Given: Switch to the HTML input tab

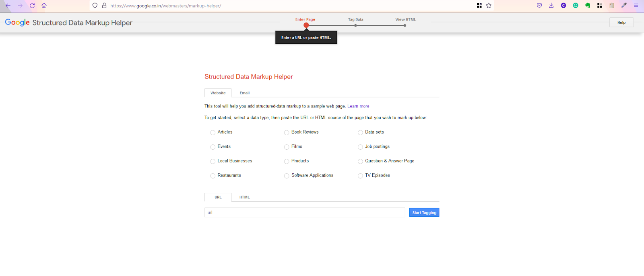Looking at the screenshot, I should coord(244,197).
